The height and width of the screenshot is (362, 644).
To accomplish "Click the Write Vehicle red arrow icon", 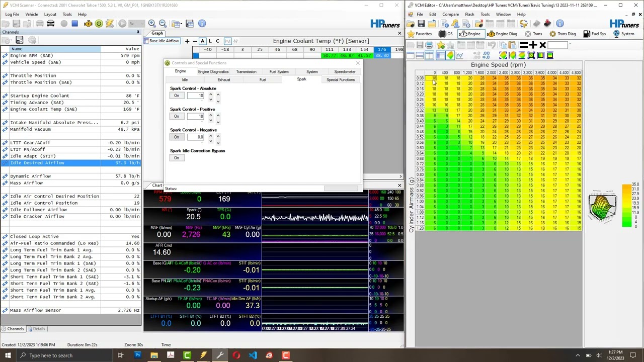I will (x=547, y=24).
